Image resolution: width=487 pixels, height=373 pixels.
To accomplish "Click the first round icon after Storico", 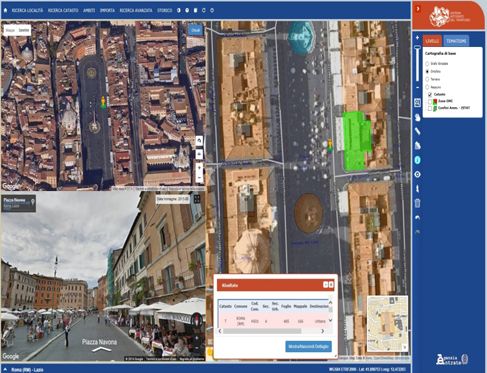I will tap(179, 10).
